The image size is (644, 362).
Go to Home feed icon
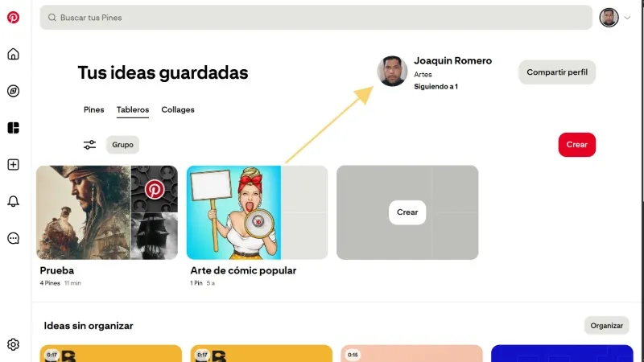pyautogui.click(x=13, y=54)
